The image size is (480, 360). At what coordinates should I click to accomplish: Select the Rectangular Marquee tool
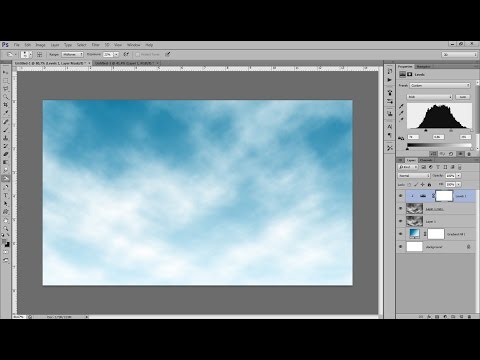click(6, 81)
